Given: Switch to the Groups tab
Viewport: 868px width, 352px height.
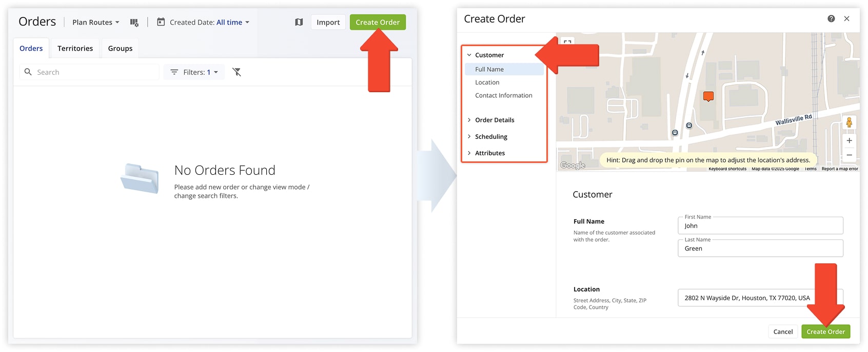Looking at the screenshot, I should point(120,48).
